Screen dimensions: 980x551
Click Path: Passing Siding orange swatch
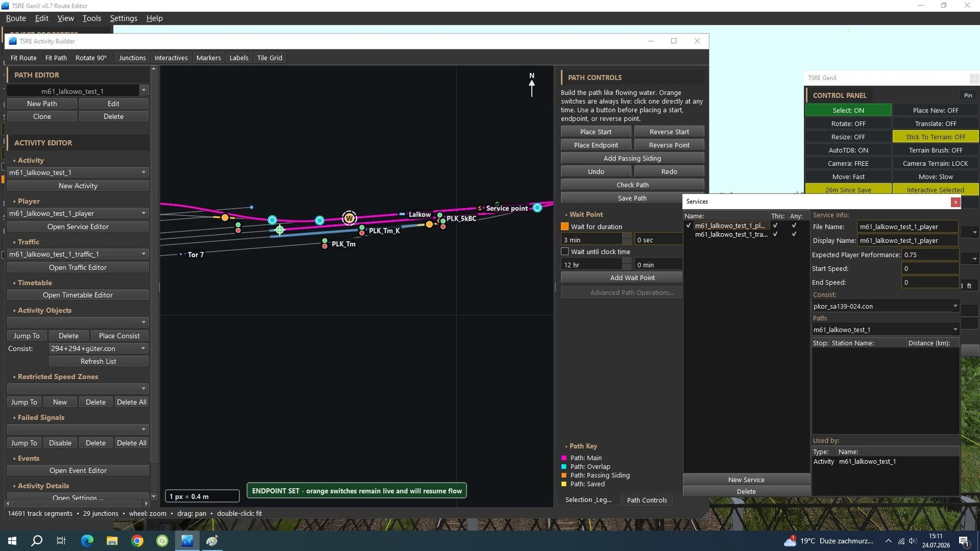click(x=564, y=475)
